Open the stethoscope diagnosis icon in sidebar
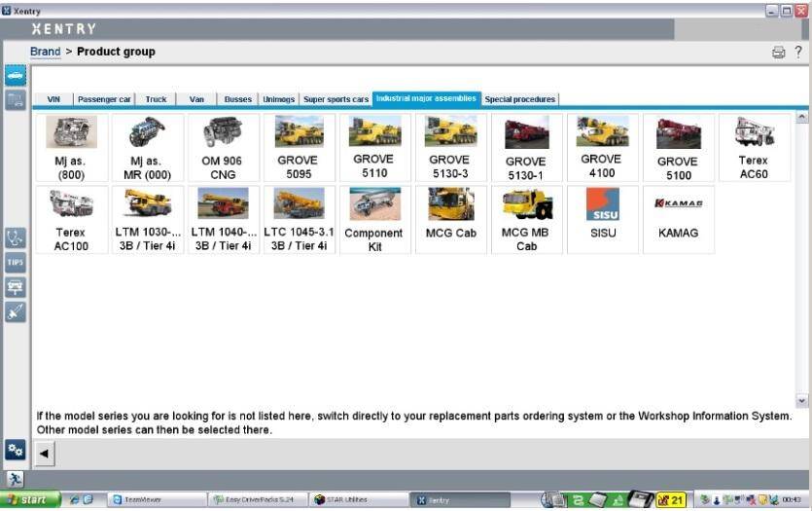The width and height of the screenshot is (812, 511). 16,237
